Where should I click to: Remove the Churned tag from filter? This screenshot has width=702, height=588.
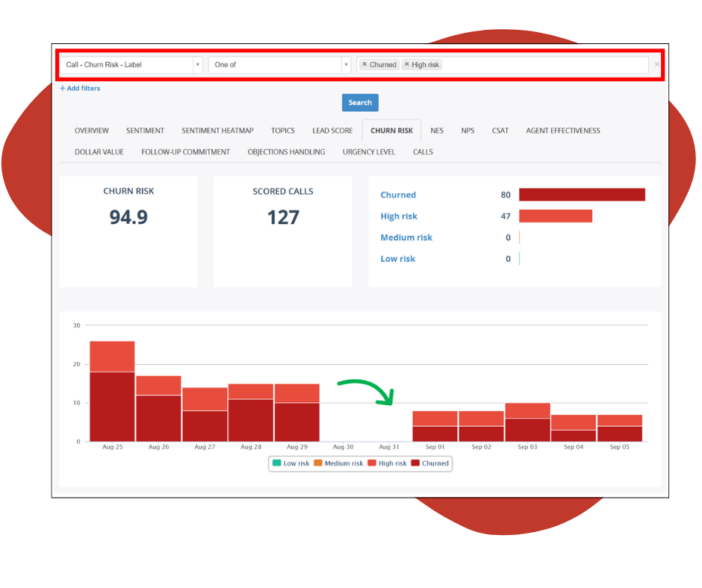click(x=364, y=65)
